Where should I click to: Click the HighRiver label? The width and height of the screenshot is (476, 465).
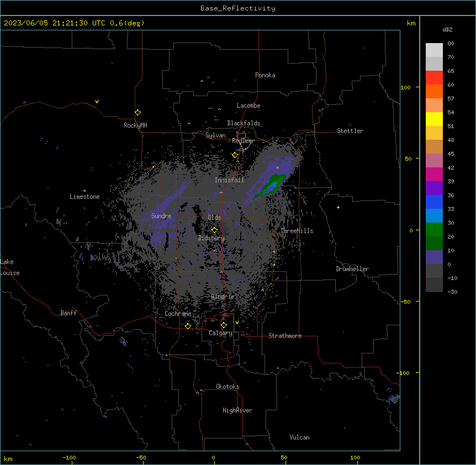[237, 410]
